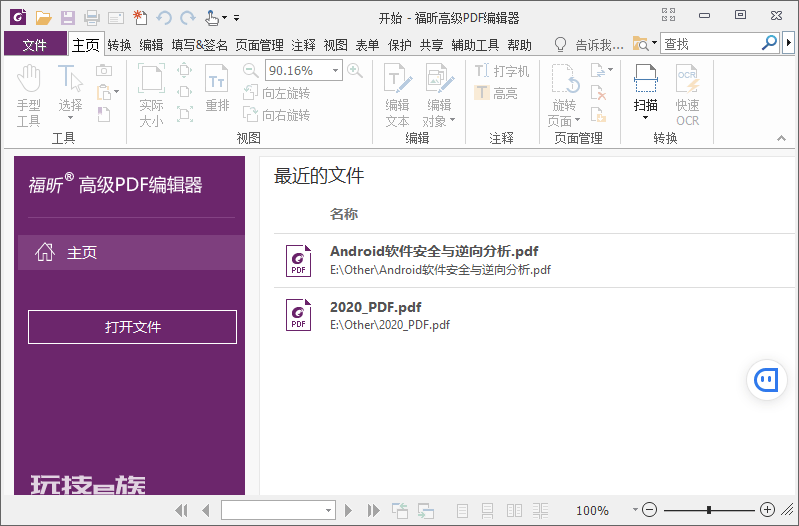Viewport: 799px width, 526px height.
Task: Click the delete page icon with red X
Action: 598,93
